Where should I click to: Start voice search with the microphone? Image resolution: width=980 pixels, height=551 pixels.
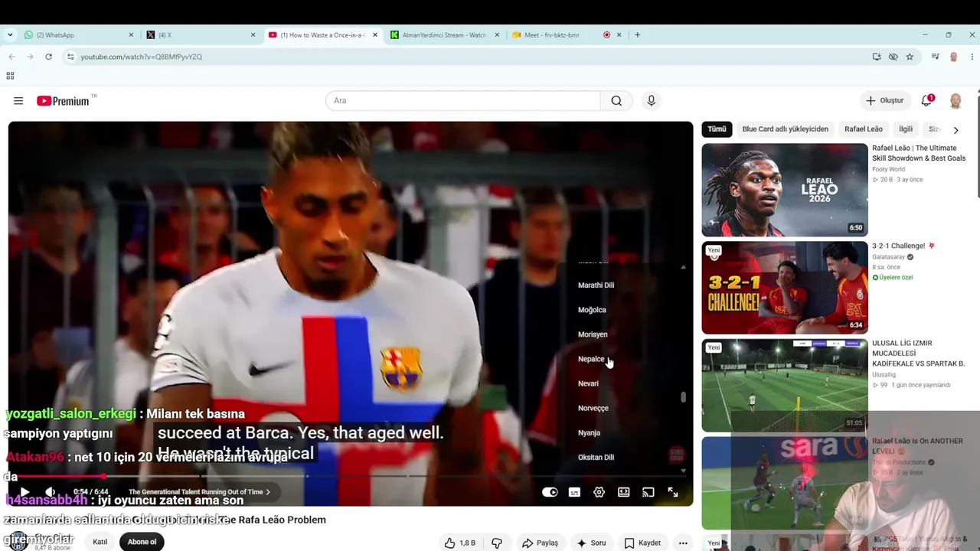point(652,101)
